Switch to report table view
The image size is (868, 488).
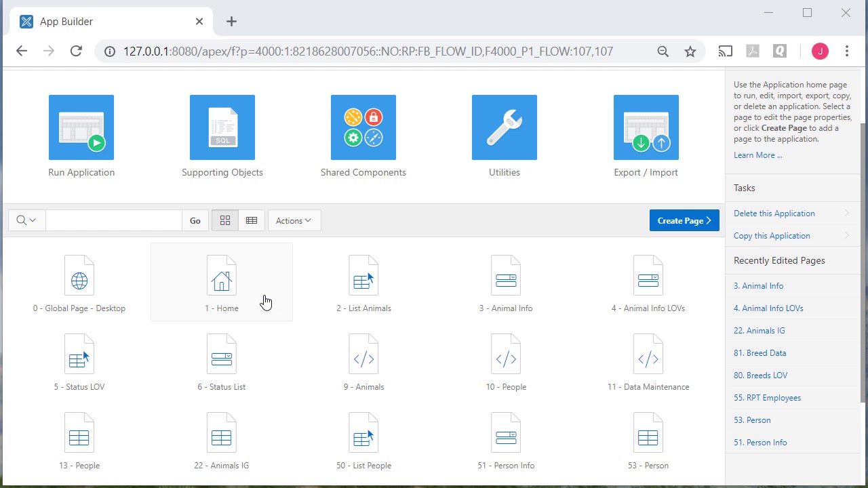(x=252, y=220)
